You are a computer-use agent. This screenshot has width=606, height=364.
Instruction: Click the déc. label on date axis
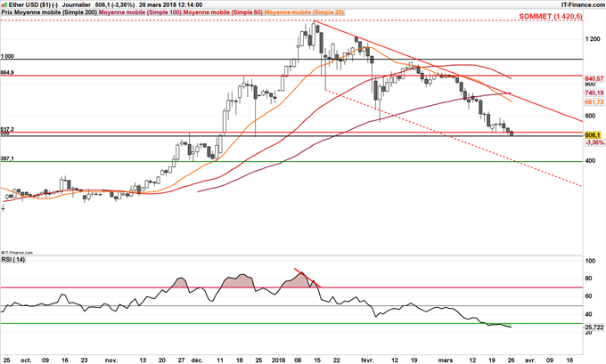pyautogui.click(x=197, y=360)
